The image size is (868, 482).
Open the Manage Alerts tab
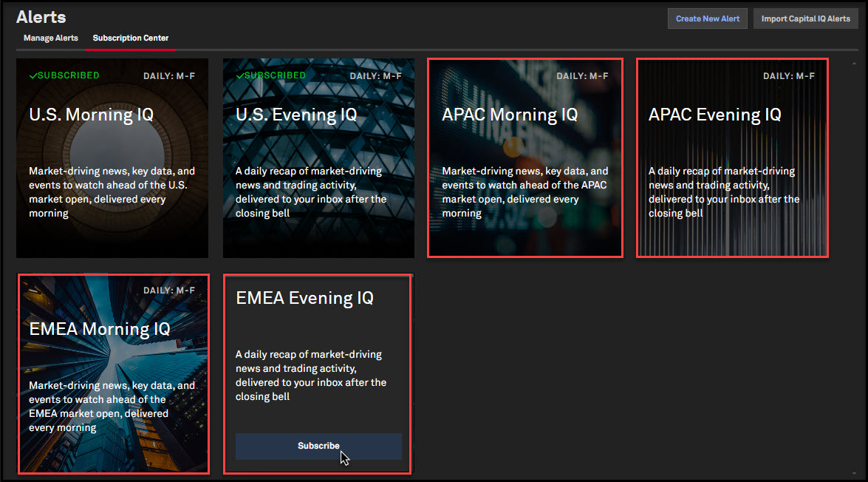coord(51,38)
